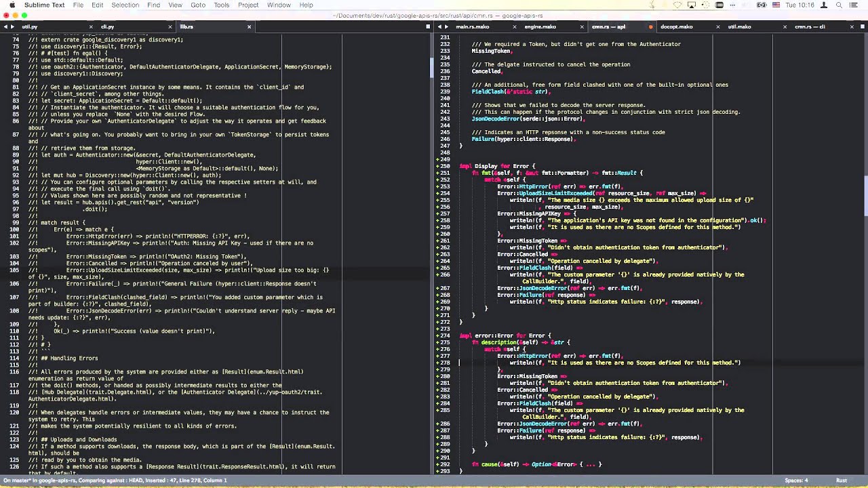868x488 pixels.
Task: Open the Tools menu
Action: [222, 5]
